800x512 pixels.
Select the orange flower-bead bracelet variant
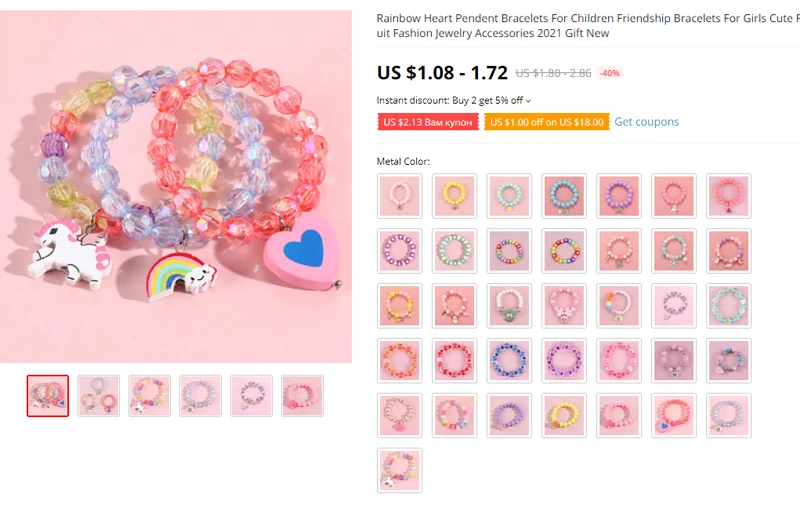pos(399,361)
